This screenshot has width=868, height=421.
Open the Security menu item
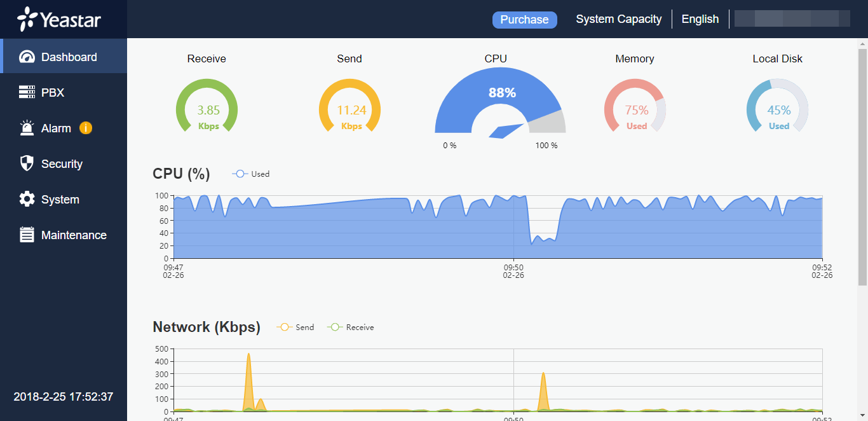(64, 163)
